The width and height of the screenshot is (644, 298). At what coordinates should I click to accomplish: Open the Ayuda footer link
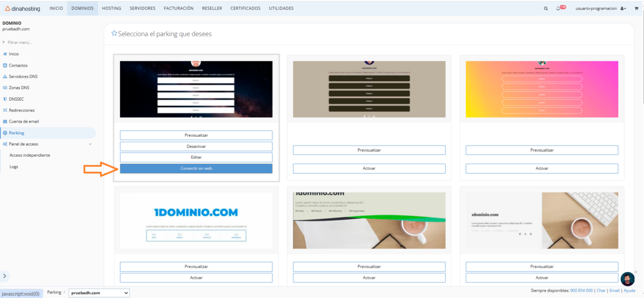629,291
